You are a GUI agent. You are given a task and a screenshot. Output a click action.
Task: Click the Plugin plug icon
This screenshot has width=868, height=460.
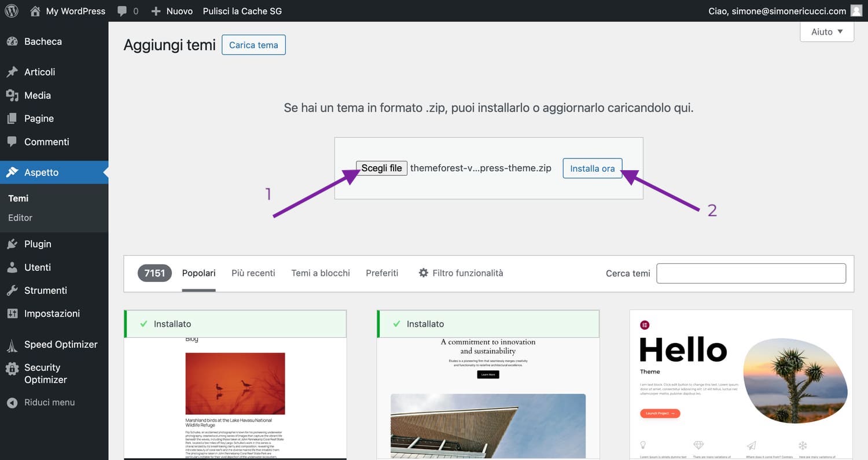(12, 244)
